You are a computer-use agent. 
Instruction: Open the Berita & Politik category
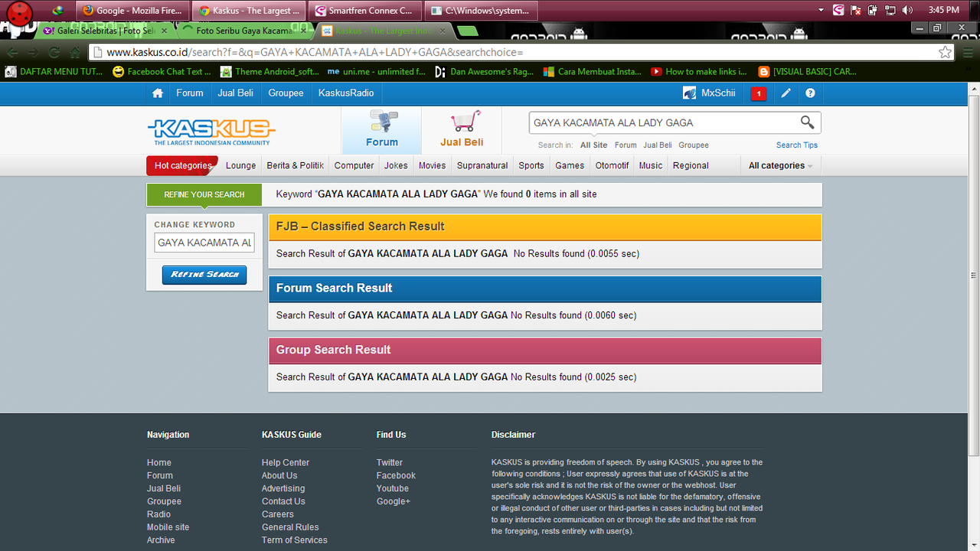(x=296, y=165)
